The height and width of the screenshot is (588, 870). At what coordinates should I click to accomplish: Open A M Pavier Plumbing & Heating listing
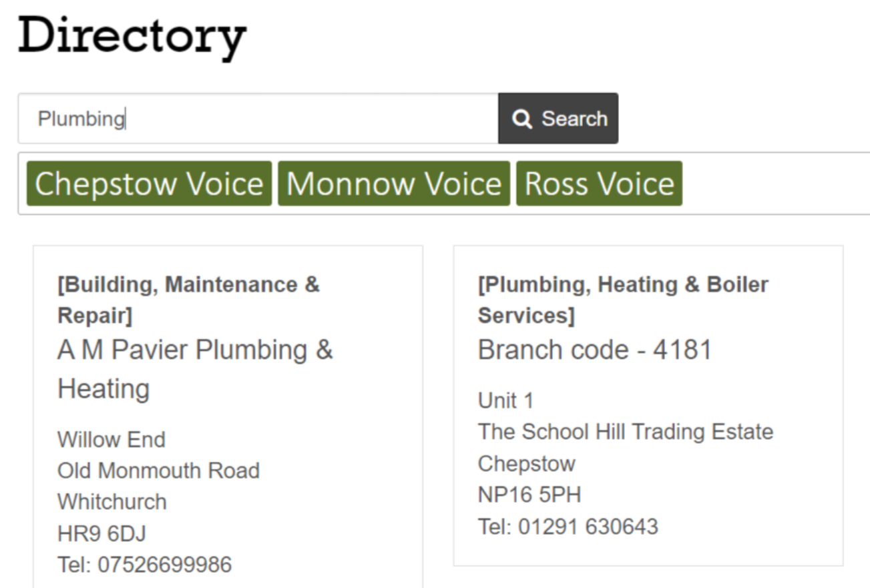(x=195, y=369)
